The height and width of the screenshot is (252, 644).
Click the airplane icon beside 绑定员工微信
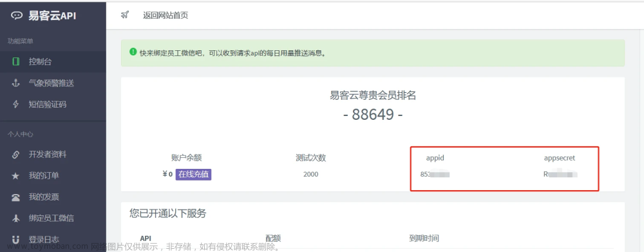[15, 218]
